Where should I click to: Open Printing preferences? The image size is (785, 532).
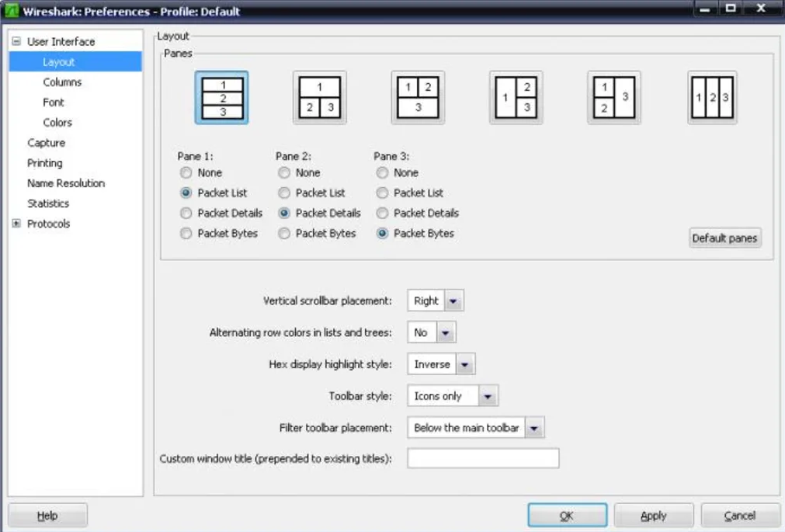[45, 163]
